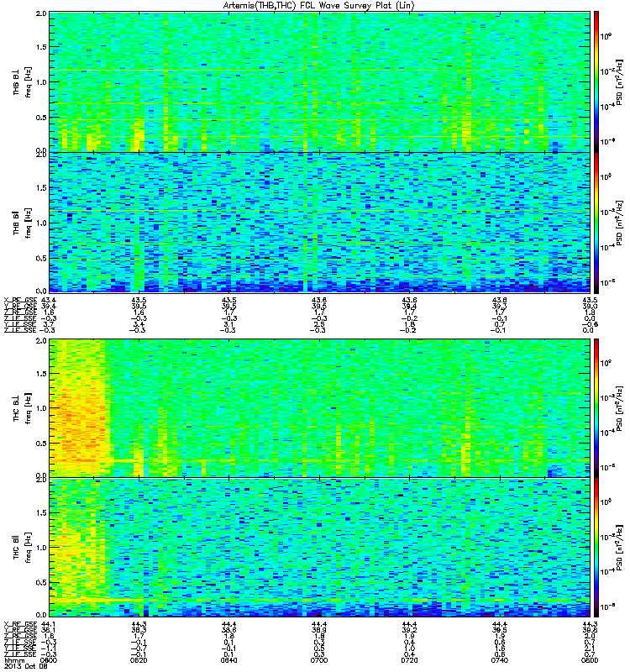This screenshot has height=672, width=630.
Task: Click the 0.5 frequency tick of the THC B⊥ panel
Action: 41,444
